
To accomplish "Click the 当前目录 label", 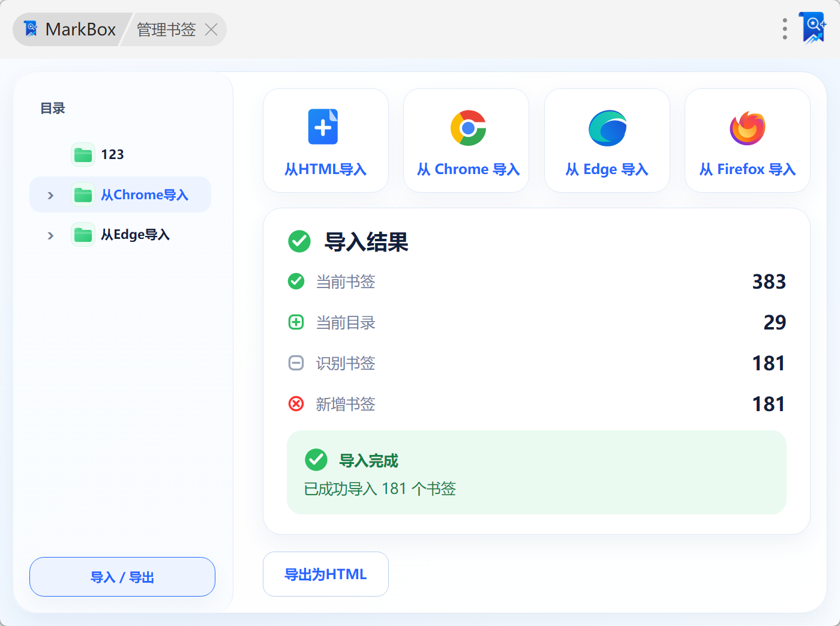I will (346, 323).
